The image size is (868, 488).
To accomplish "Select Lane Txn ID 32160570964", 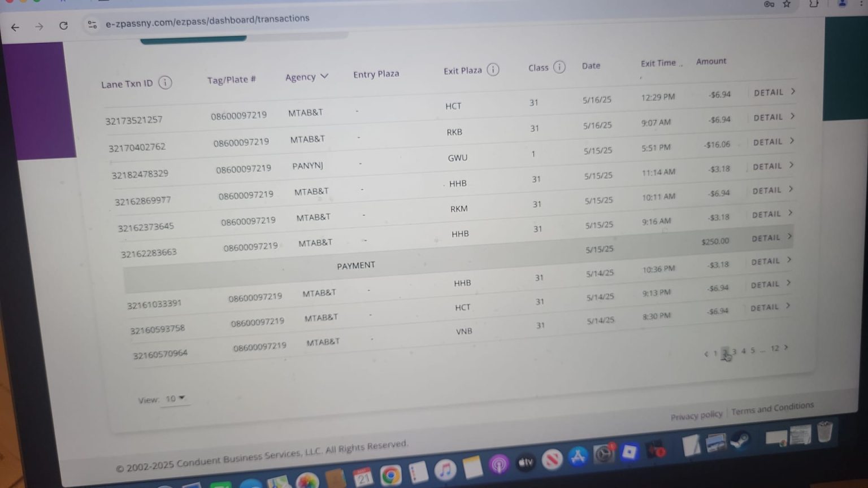I will (160, 354).
